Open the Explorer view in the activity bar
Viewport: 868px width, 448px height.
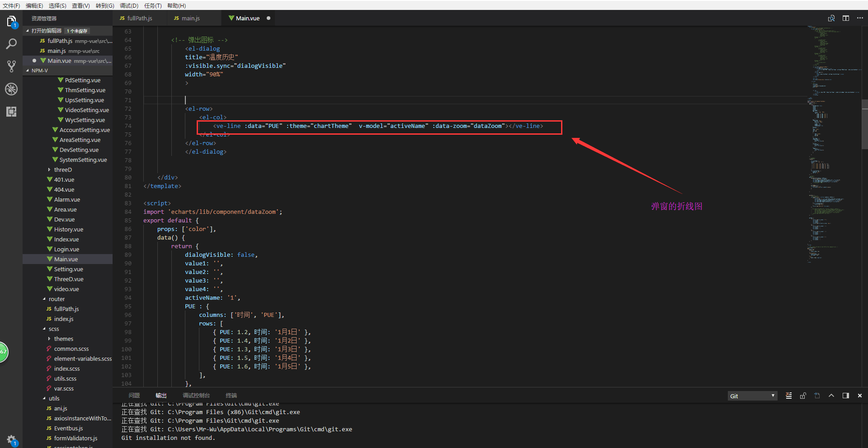11,21
